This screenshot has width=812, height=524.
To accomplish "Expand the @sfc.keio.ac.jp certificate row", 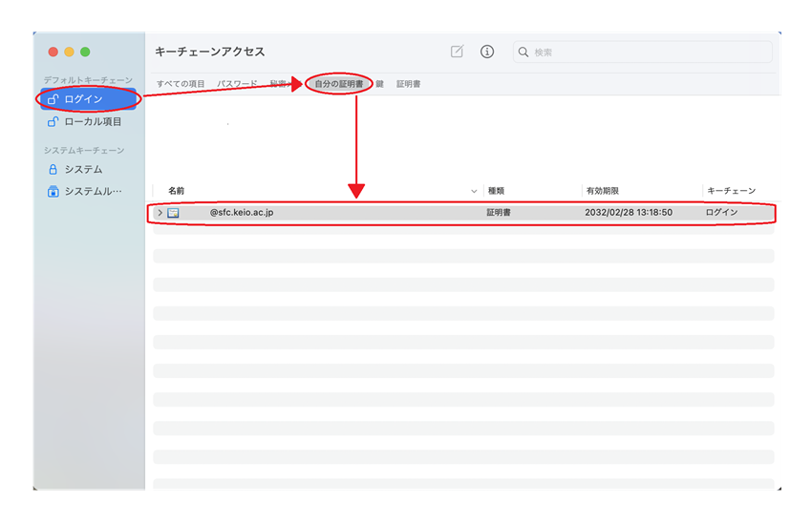I will pos(160,213).
